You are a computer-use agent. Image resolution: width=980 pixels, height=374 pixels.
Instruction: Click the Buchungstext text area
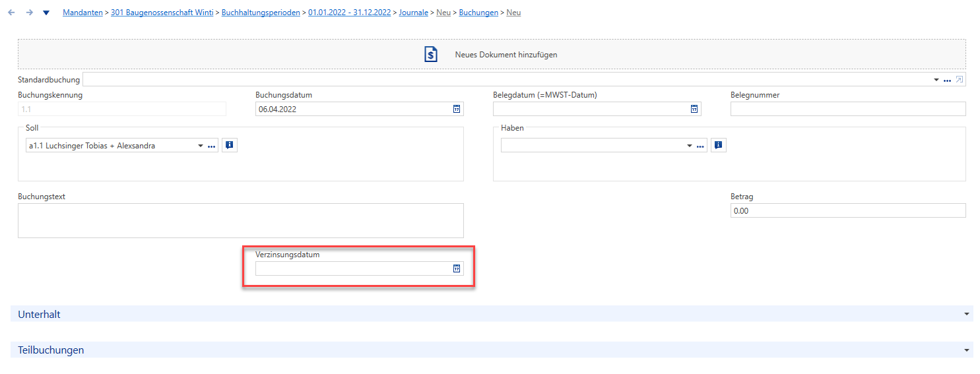click(x=241, y=220)
